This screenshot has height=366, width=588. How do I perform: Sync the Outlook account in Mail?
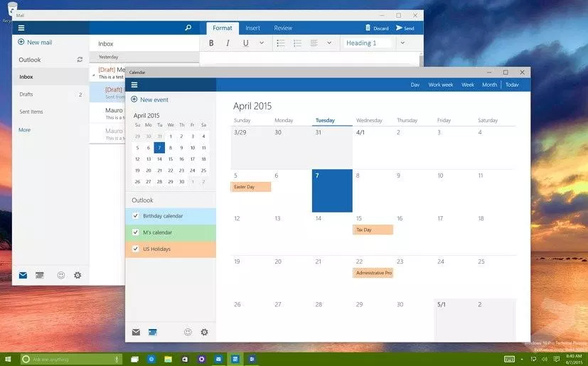[x=80, y=59]
